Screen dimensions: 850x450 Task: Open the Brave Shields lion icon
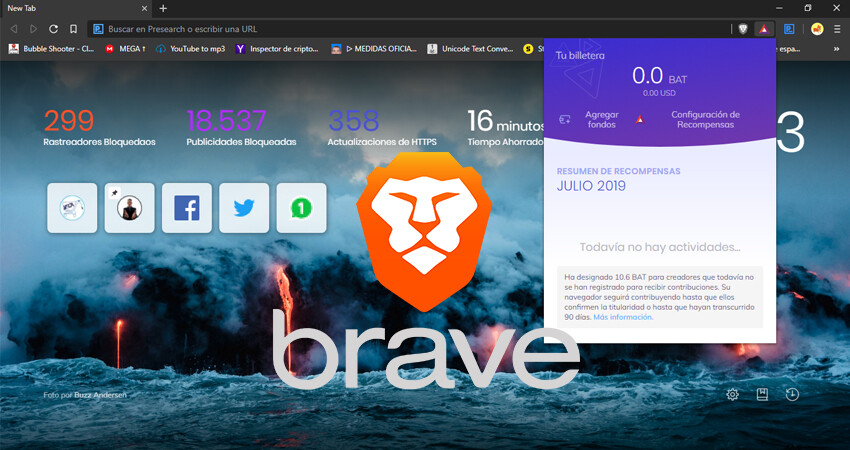coord(743,29)
